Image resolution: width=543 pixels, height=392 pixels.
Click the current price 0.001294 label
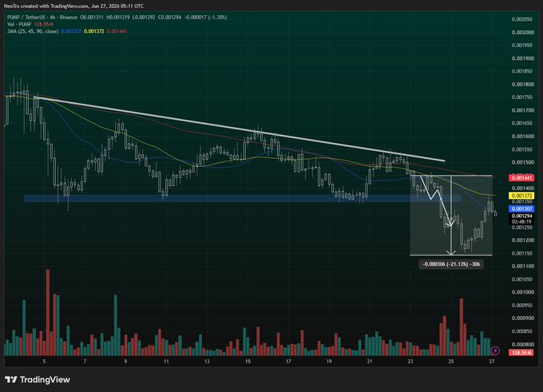coord(521,216)
